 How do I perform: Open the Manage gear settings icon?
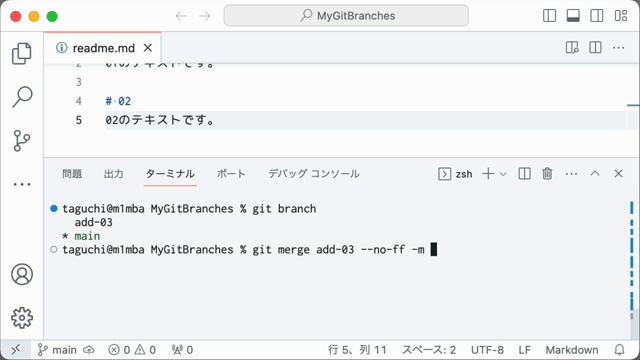pyautogui.click(x=22, y=318)
